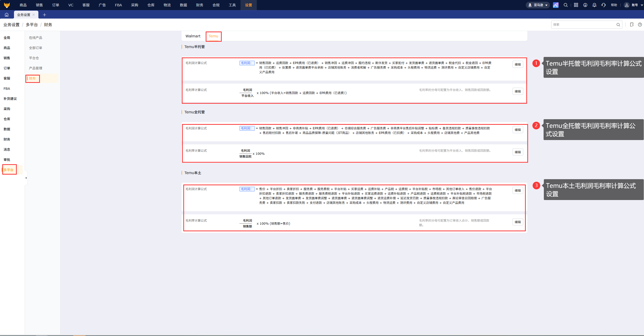Open the 设置 top menu
This screenshot has height=336, width=644.
[x=249, y=5]
